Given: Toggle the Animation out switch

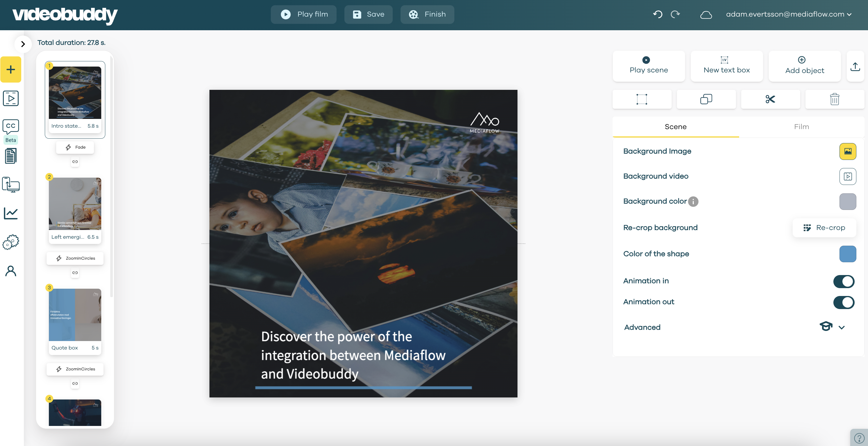Looking at the screenshot, I should 843,302.
